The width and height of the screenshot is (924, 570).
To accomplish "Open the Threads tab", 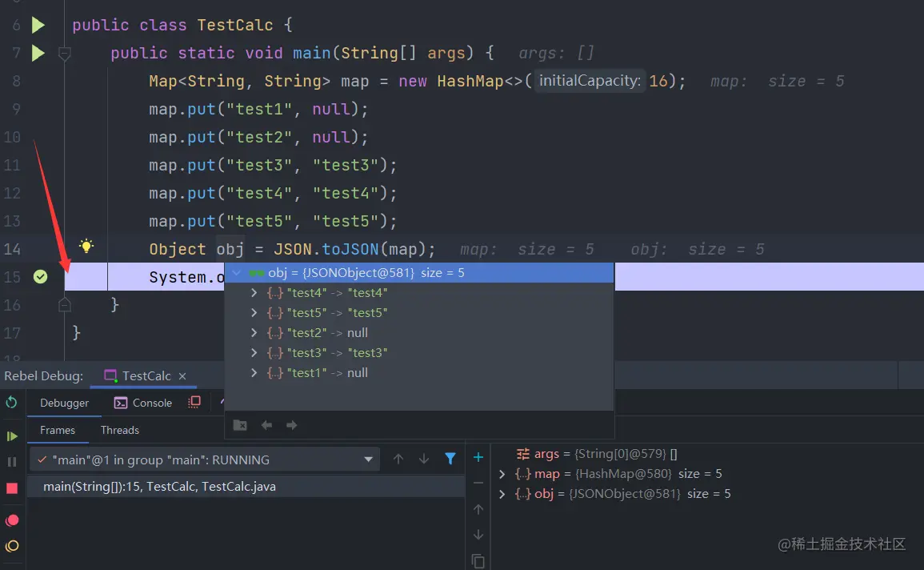I will pyautogui.click(x=120, y=430).
